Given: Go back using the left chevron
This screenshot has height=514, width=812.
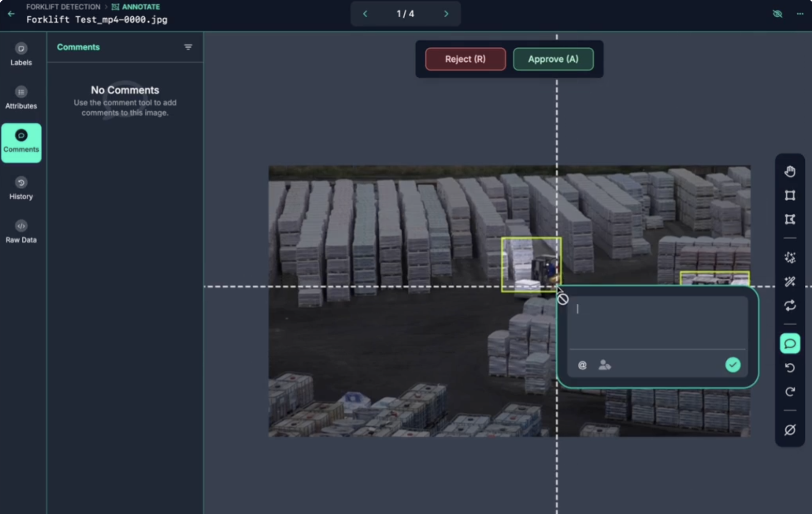Looking at the screenshot, I should (365, 14).
